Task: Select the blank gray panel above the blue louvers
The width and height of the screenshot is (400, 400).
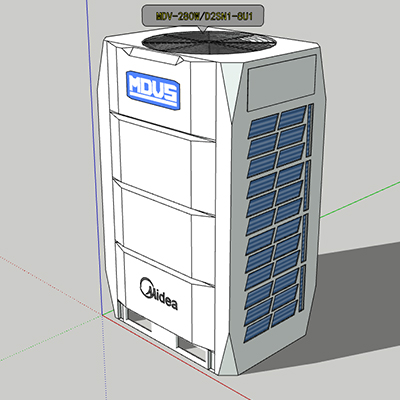Action: click(x=281, y=83)
